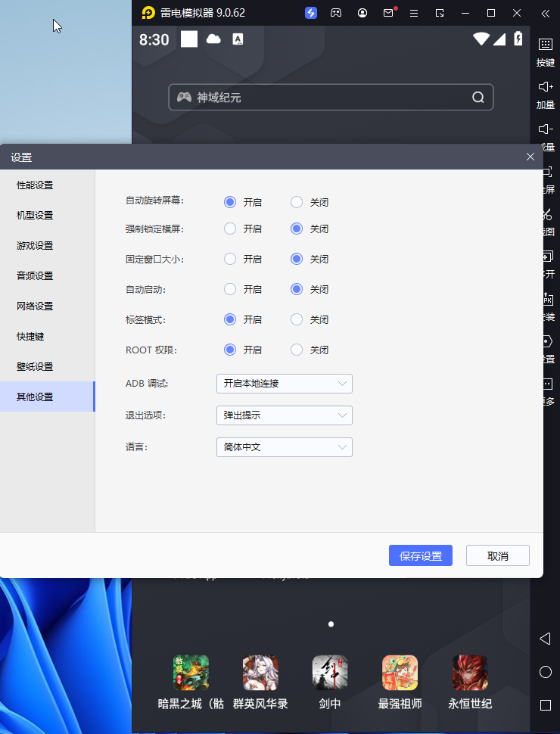Launch the 最强祖师 game icon
Image resolution: width=560 pixels, height=734 pixels.
(400, 673)
